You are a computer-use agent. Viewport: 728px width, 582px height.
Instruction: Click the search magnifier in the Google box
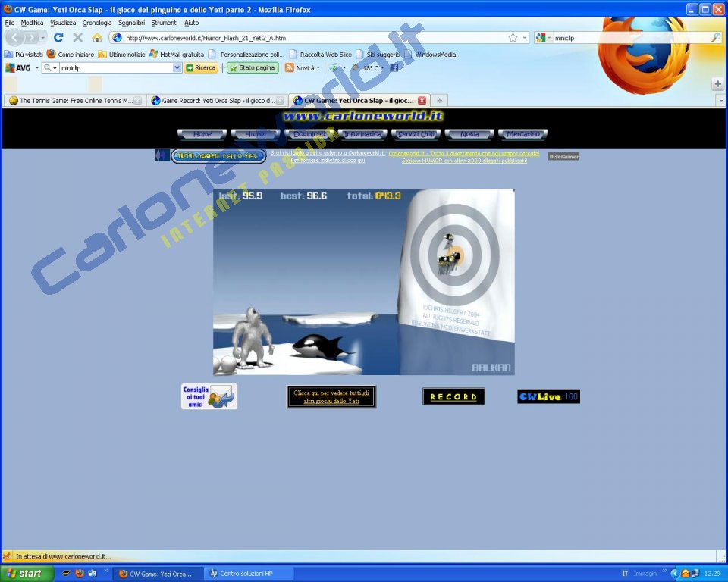click(x=716, y=38)
